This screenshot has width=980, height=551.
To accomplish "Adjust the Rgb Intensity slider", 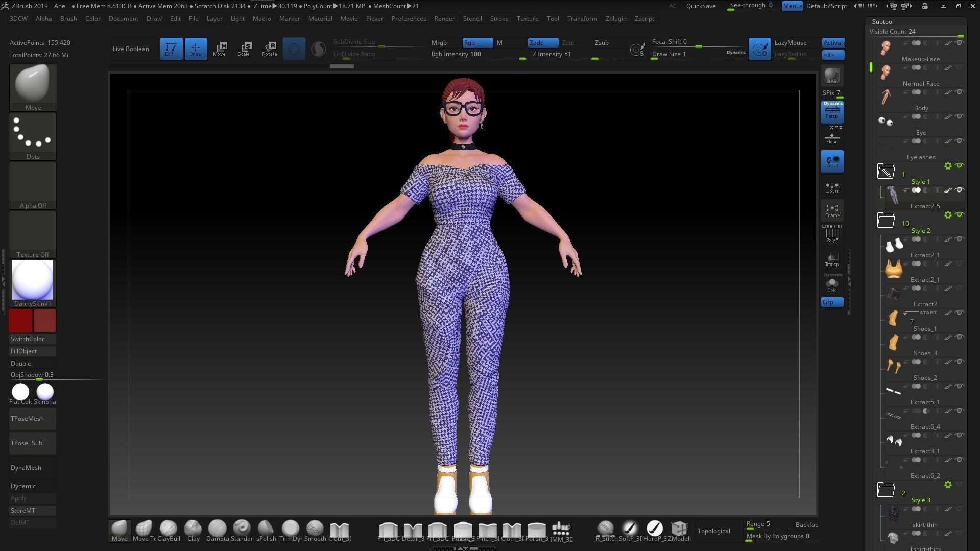I will click(479, 55).
